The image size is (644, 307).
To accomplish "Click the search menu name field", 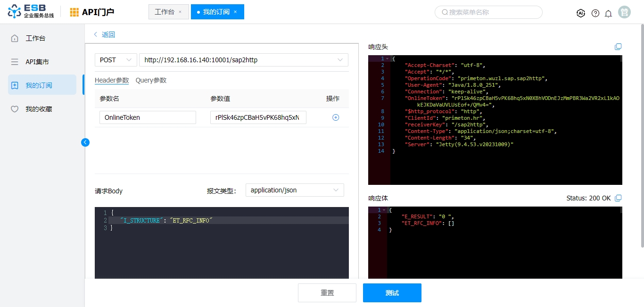I will click(x=488, y=12).
